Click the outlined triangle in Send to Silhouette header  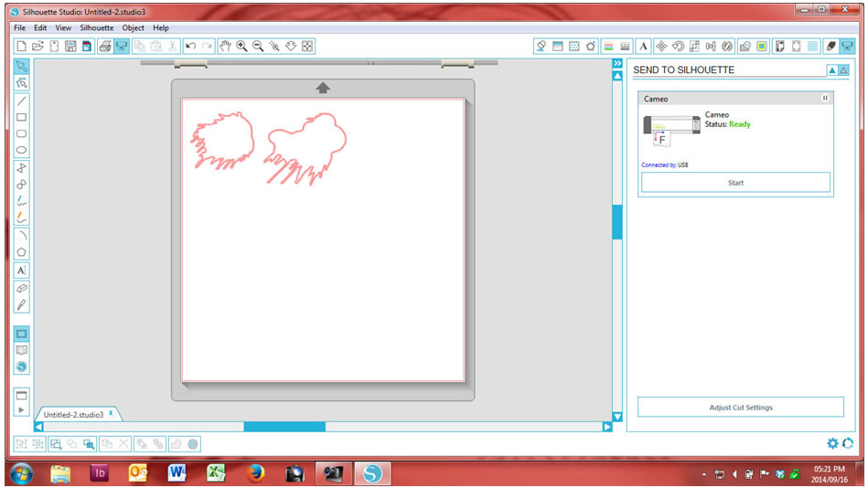843,69
